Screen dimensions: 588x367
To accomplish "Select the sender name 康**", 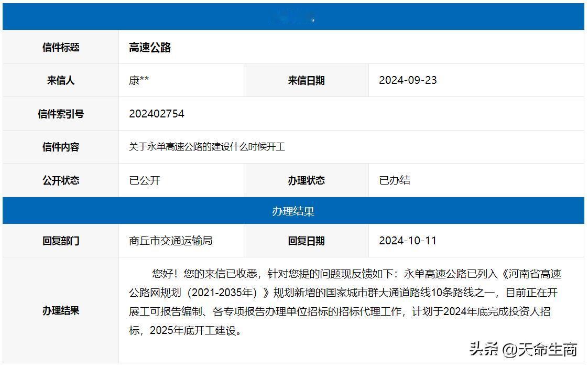I will 139,80.
